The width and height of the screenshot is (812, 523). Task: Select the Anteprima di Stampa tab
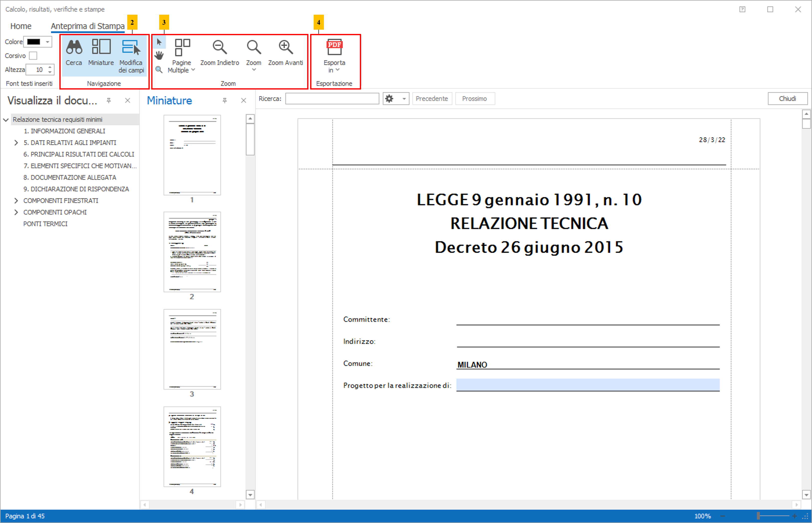coord(88,26)
